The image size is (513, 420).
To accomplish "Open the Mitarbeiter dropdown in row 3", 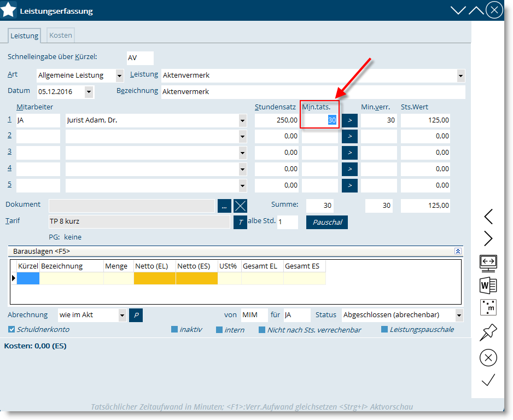I will click(x=242, y=153).
